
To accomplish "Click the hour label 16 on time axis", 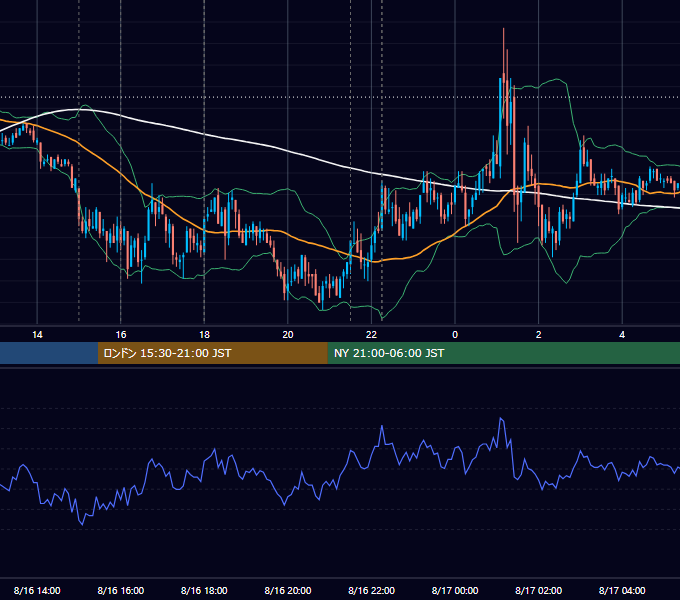I will click(x=121, y=335).
